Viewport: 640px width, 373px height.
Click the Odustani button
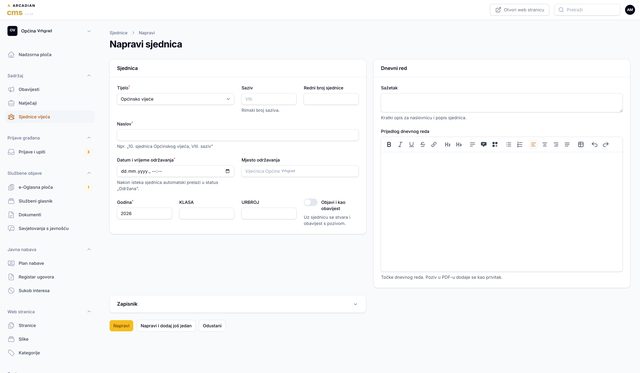[212, 326]
